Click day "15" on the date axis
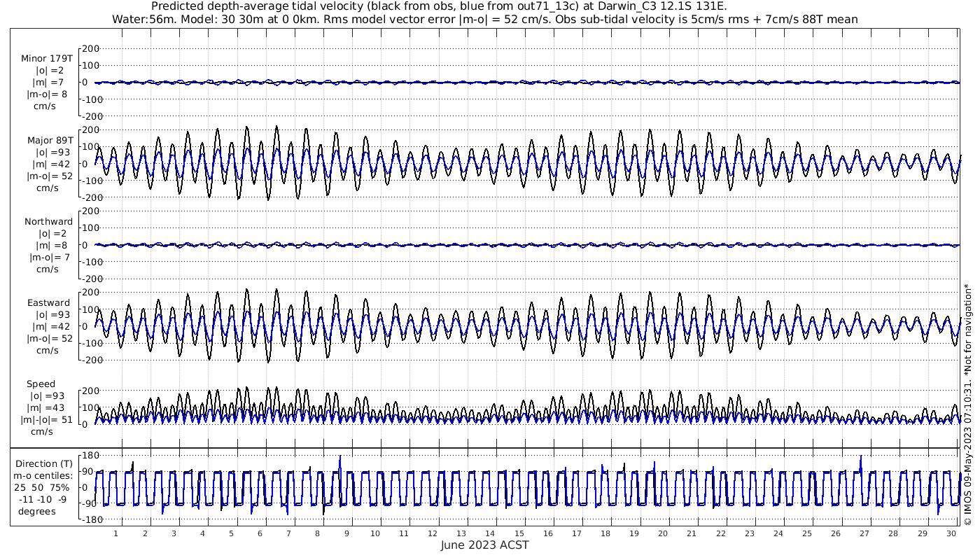Screen dimensions: 980x560 (x=519, y=533)
